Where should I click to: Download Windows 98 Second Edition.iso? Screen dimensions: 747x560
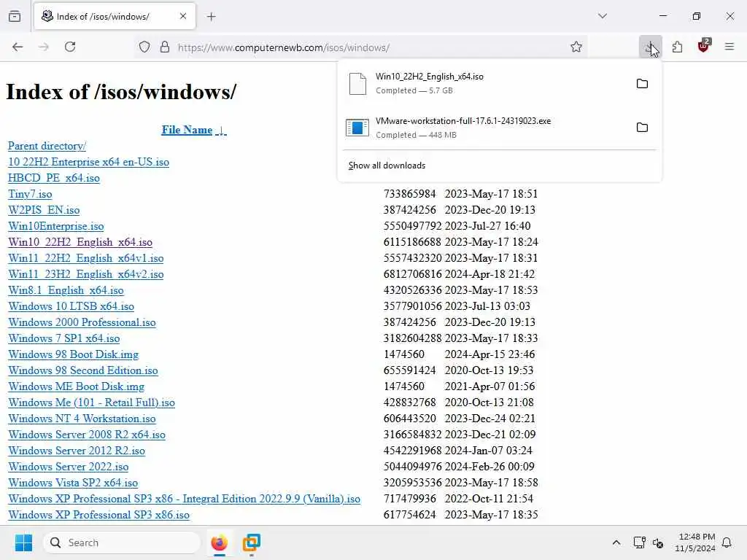[x=83, y=370]
